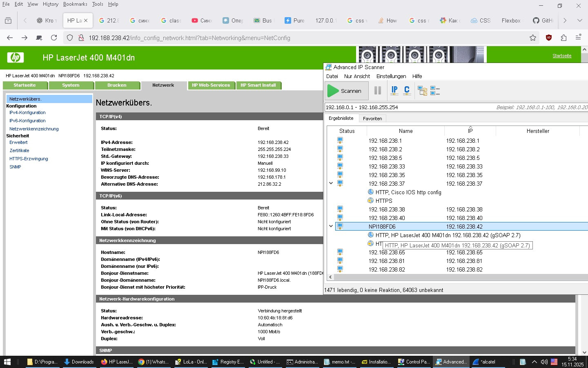Open the Drucken tab

click(x=117, y=85)
